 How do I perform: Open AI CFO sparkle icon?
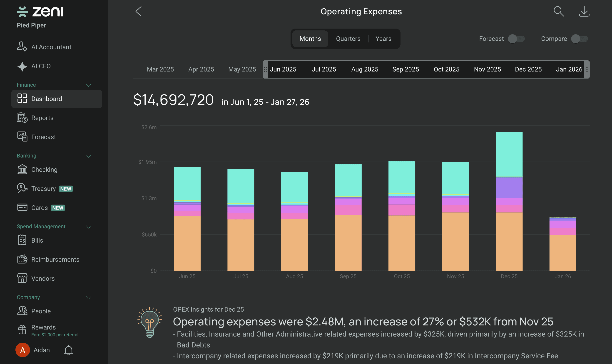pos(22,66)
